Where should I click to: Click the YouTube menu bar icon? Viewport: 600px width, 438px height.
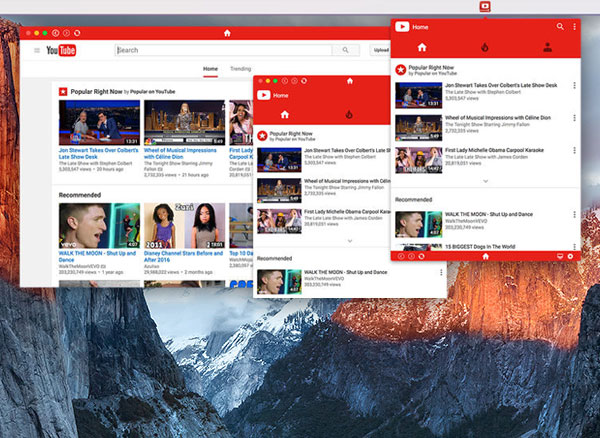pyautogui.click(x=485, y=7)
